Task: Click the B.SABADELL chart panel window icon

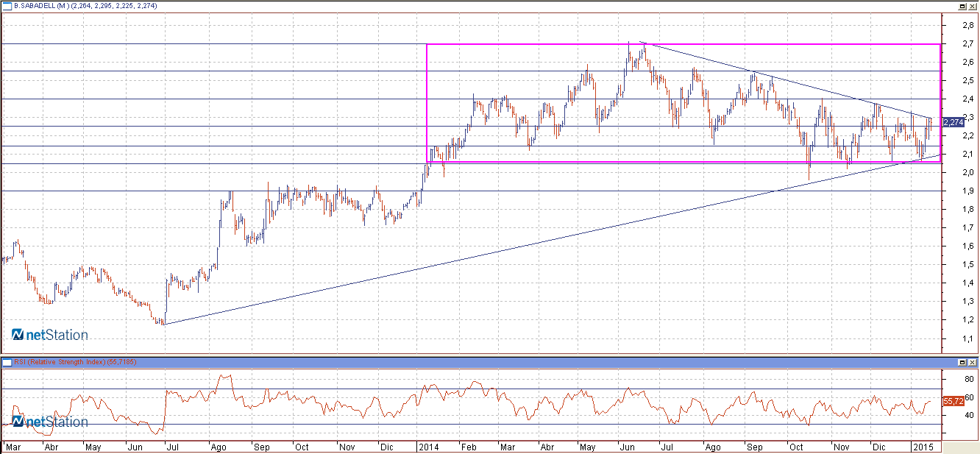Action: coord(7,6)
